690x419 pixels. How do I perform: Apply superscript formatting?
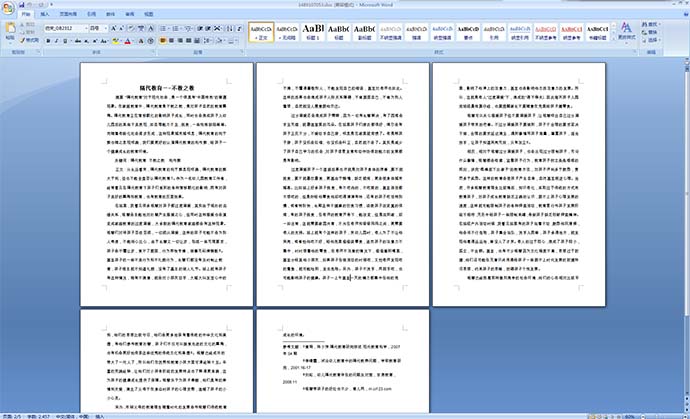point(95,41)
